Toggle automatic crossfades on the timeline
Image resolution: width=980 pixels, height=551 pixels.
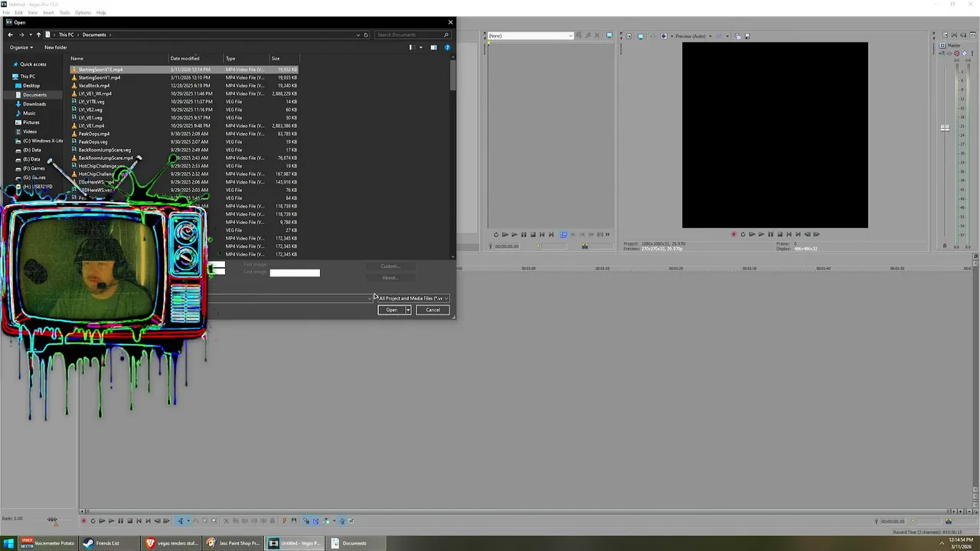pos(315,521)
